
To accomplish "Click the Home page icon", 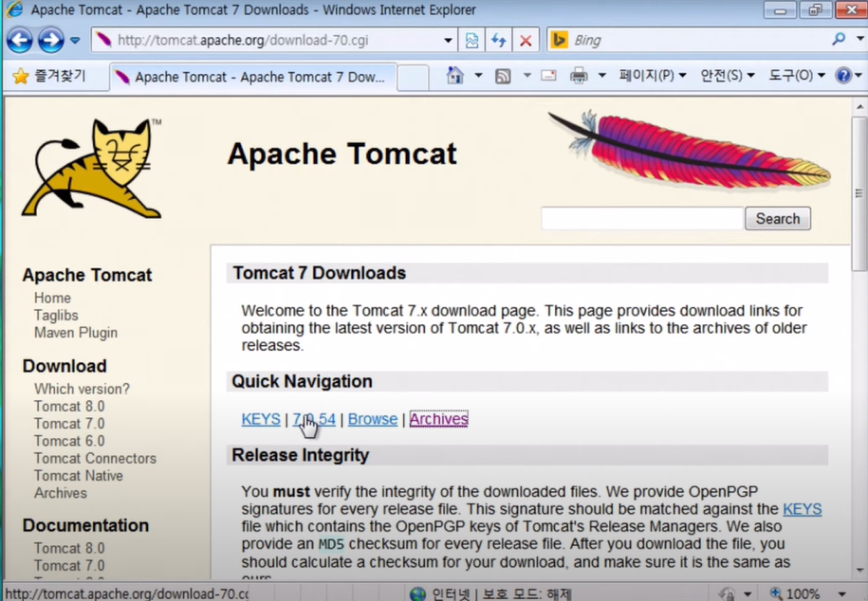I will (x=455, y=75).
